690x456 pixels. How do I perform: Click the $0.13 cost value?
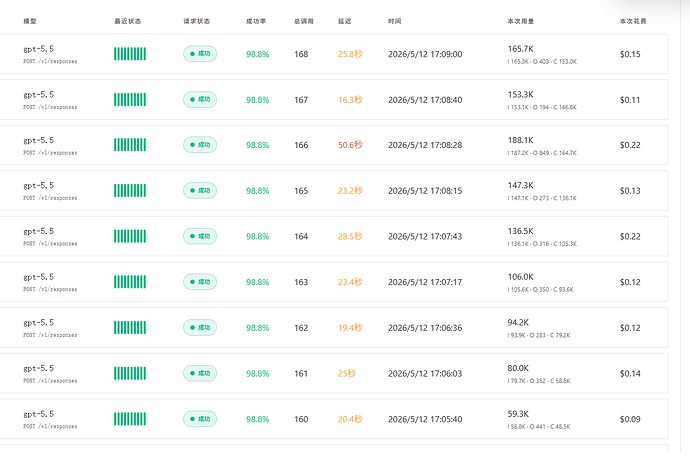(x=630, y=191)
